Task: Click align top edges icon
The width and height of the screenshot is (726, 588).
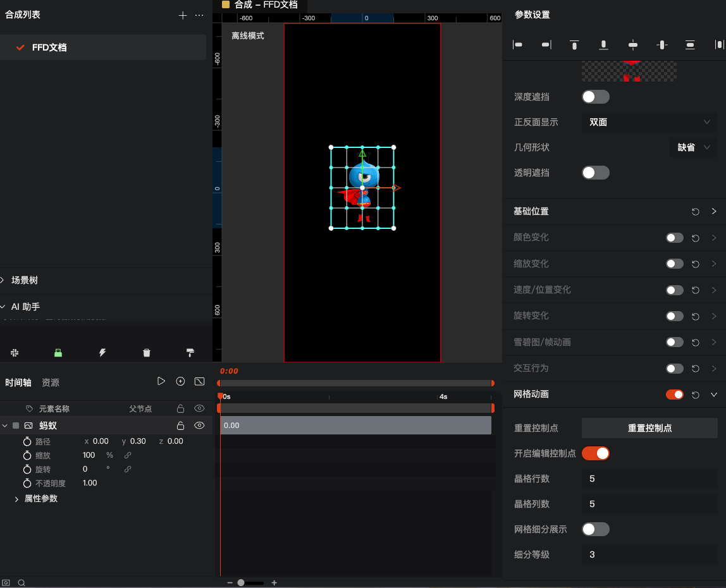Action: point(575,44)
